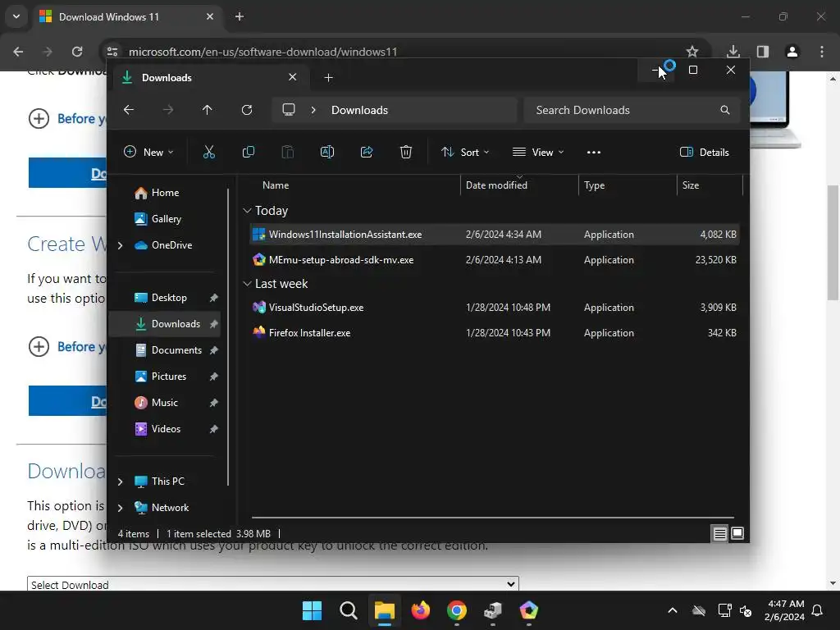
Task: Collapse the Today group
Action: [x=247, y=211]
